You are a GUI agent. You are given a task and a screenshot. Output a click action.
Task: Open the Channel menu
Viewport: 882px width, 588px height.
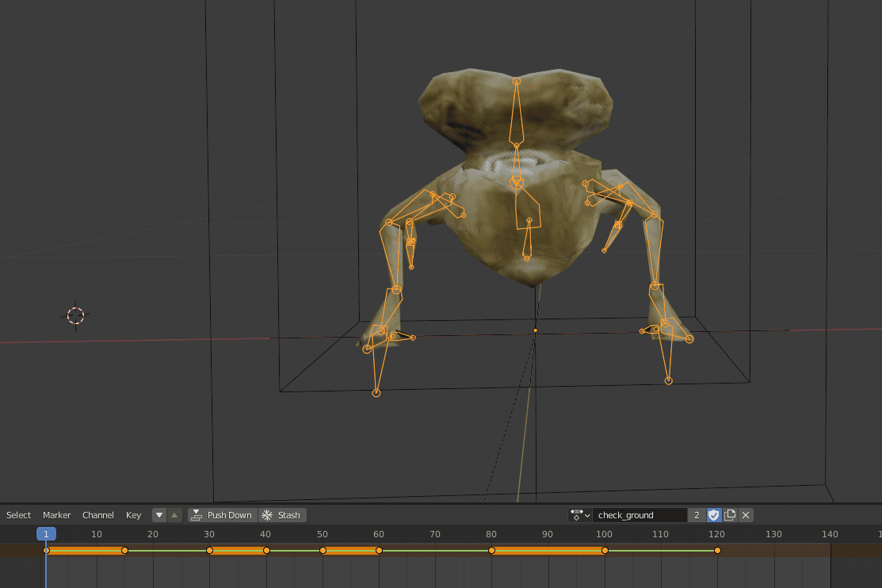[x=98, y=515]
